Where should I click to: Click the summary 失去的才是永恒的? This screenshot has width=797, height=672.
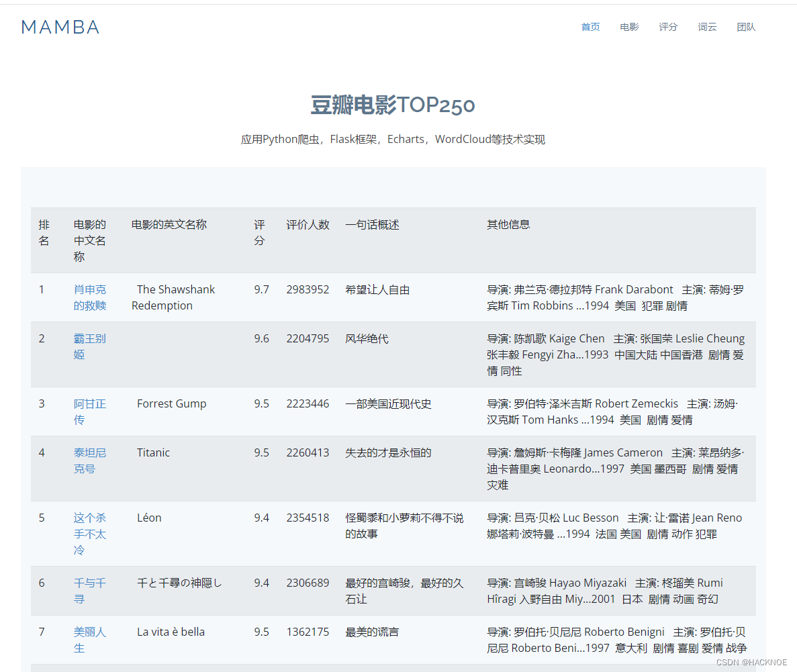tap(388, 452)
